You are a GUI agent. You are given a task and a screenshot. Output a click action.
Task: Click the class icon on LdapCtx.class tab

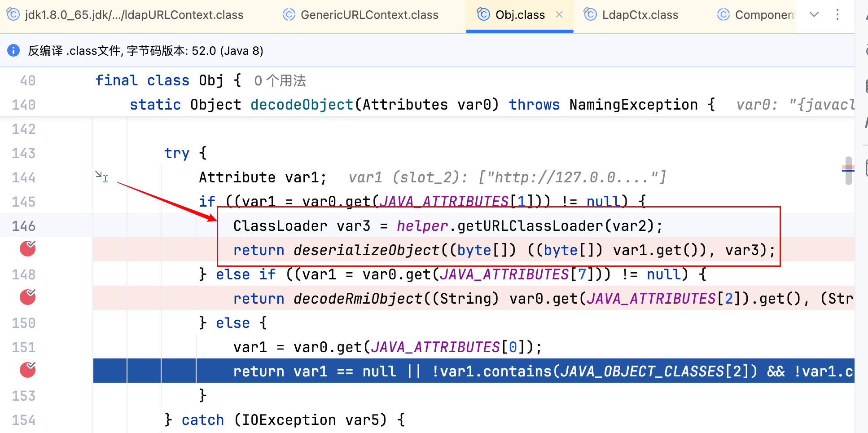(x=590, y=14)
